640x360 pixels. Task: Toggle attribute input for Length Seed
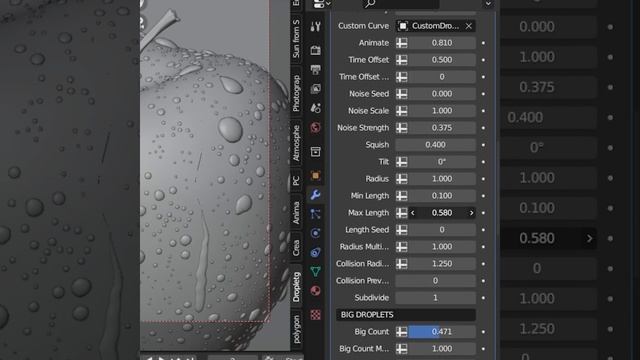[402, 230]
